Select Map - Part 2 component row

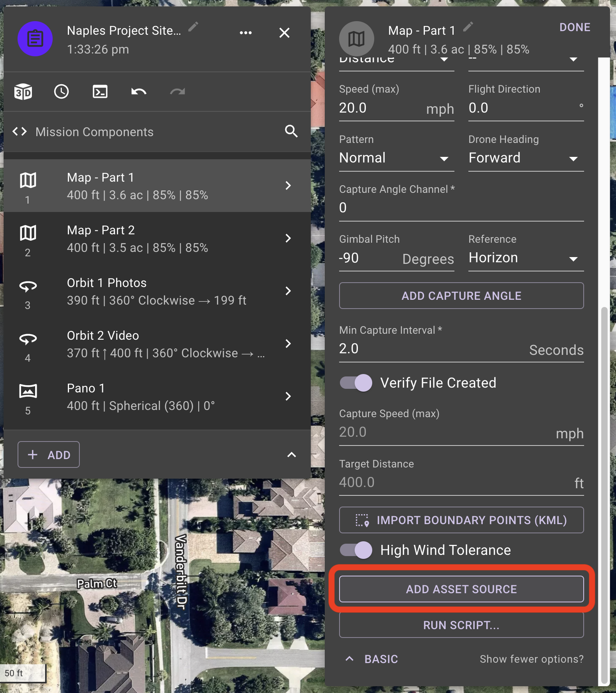(157, 238)
